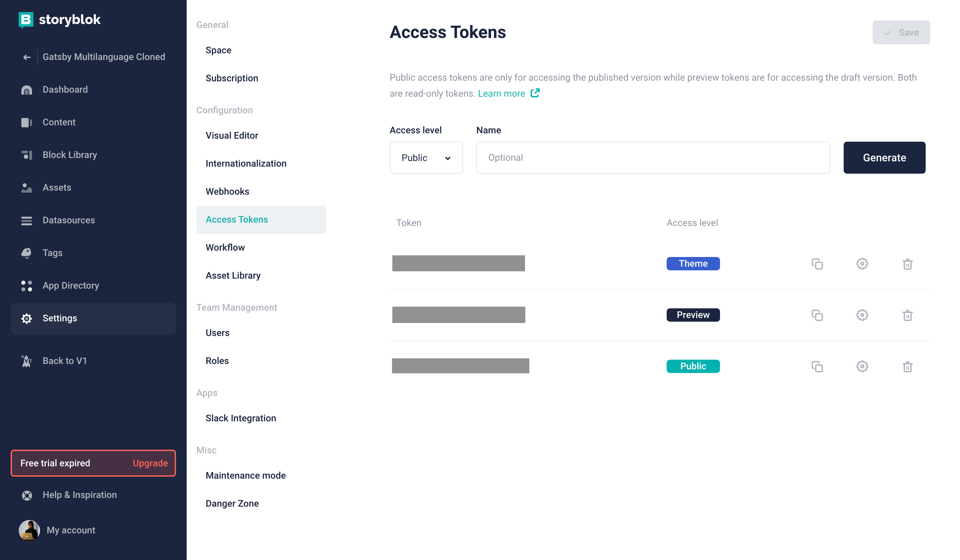Viewport: 960px width, 560px height.
Task: Follow the Learn more link
Action: tap(501, 93)
